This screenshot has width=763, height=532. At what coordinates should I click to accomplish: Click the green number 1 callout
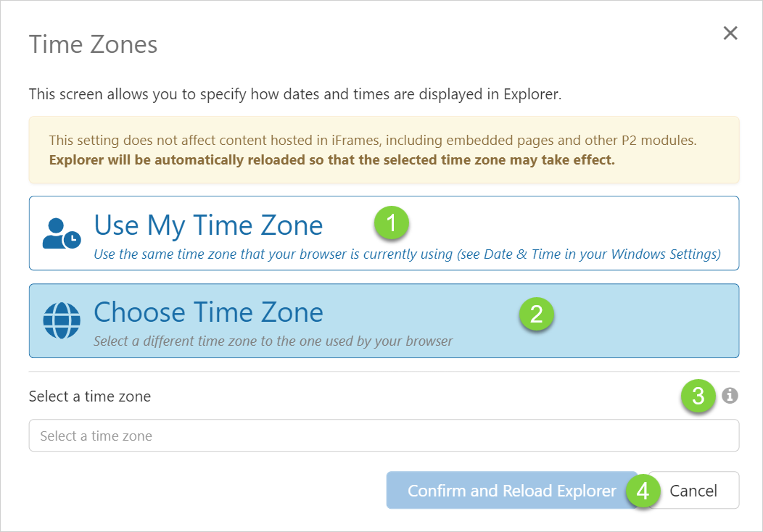tap(392, 224)
